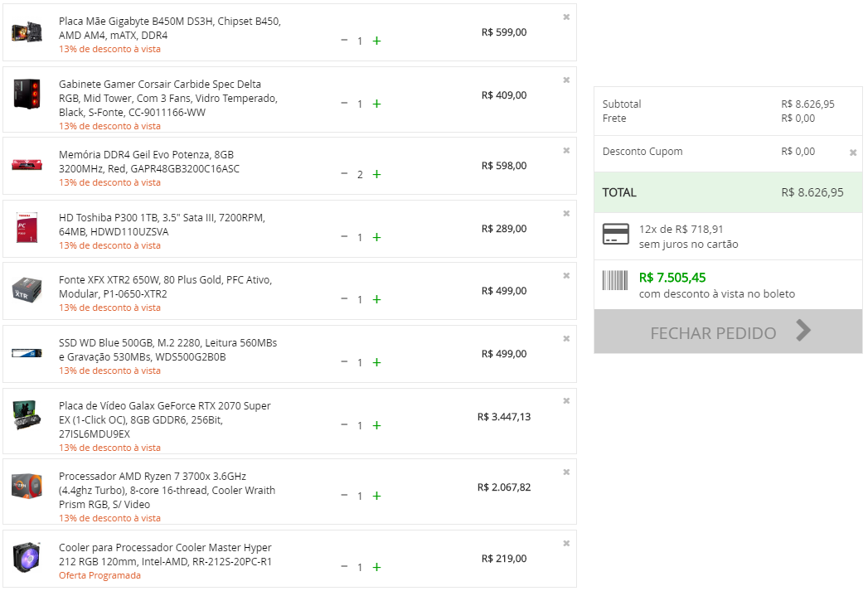The width and height of the screenshot is (868, 591).
Task: Open Fonte XFX XTR2 650W product link
Action: (x=166, y=287)
